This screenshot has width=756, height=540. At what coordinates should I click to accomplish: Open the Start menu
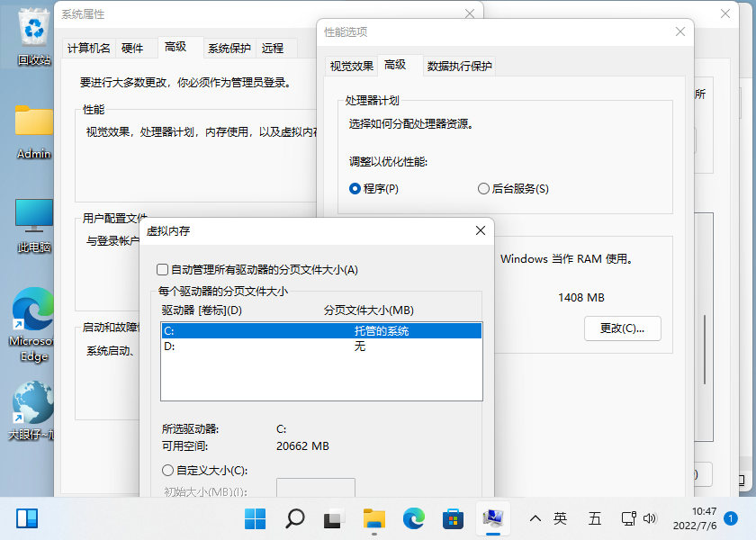pyautogui.click(x=255, y=518)
